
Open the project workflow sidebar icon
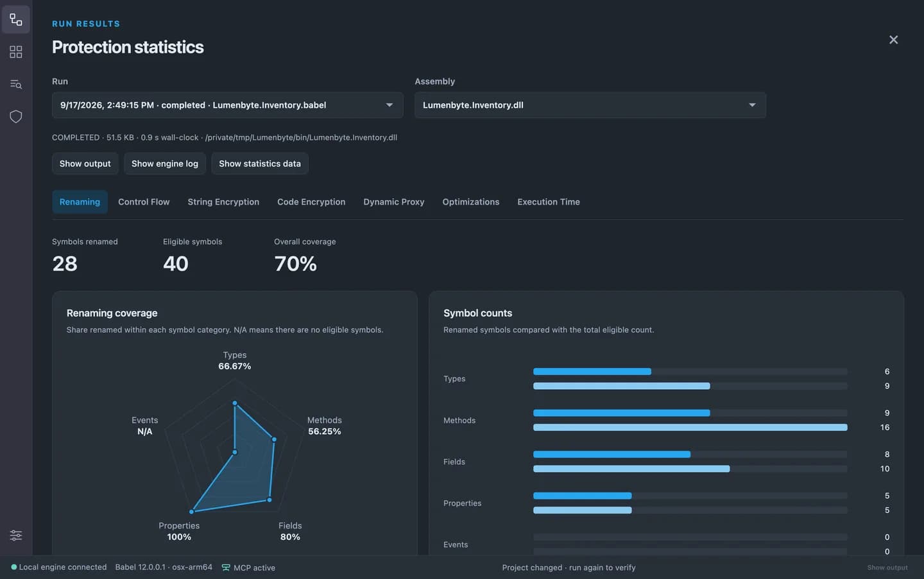(16, 20)
